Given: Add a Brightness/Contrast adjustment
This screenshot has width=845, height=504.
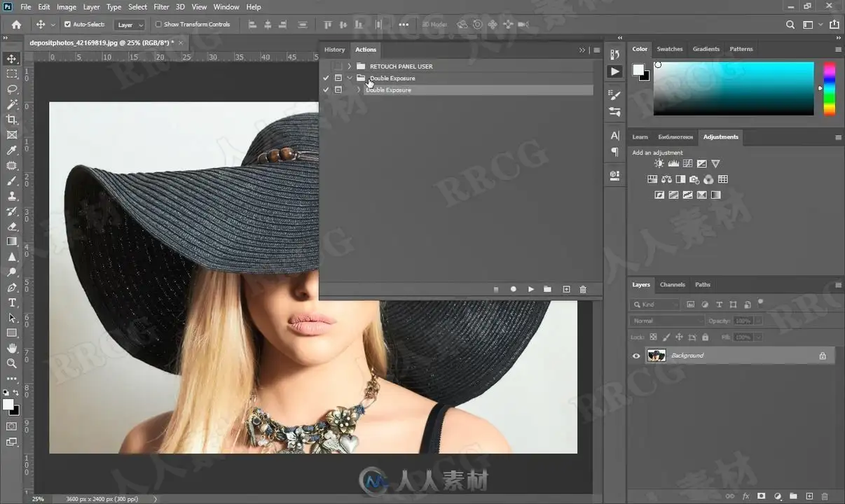Looking at the screenshot, I should point(659,164).
